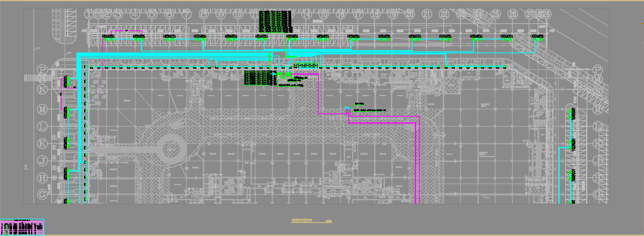This screenshot has height=236, width=644.
Task: Click the magenta-bordered legend block at bottom-left
Action: [x=22, y=227]
